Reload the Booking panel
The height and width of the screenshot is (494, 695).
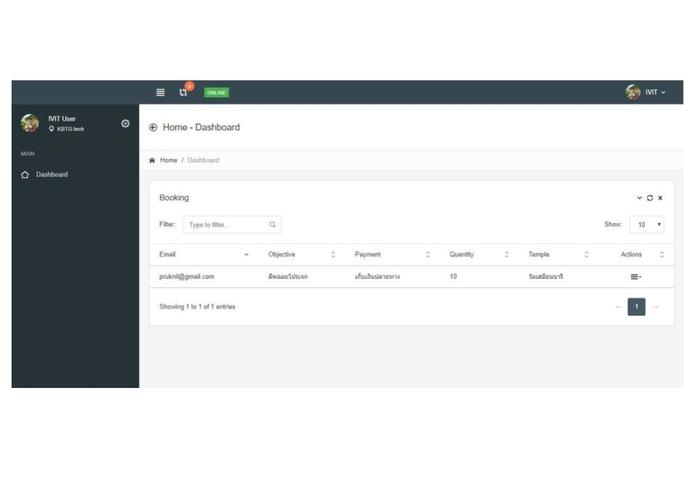point(650,198)
